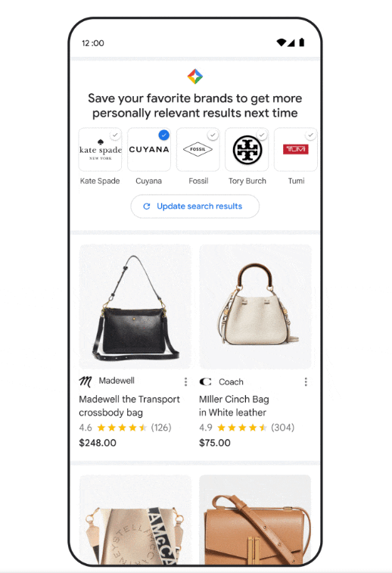Click the Coach brand logo icon
Screen dimensions: 392x573
205,382
